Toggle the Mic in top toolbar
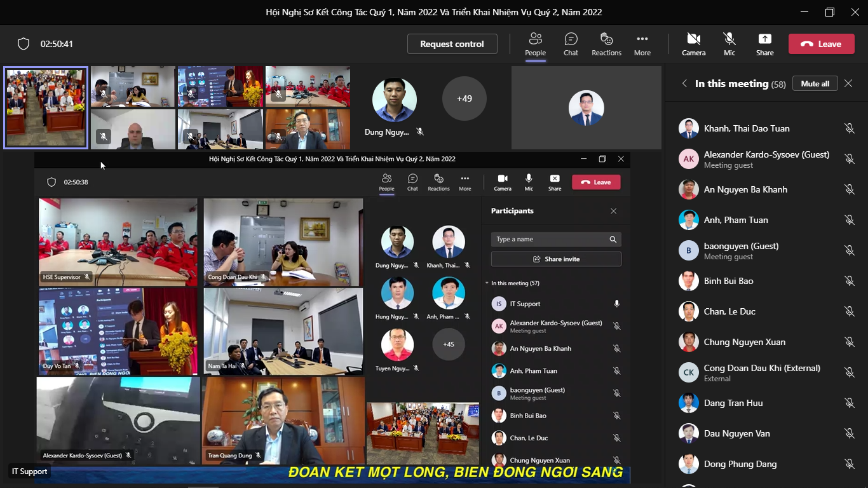868x488 pixels. click(729, 44)
